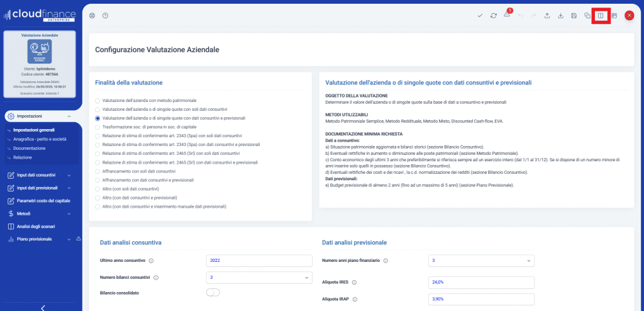Click warning triangle next to Piano previsionale
Viewport: 644px width, 311px height.
(x=79, y=239)
